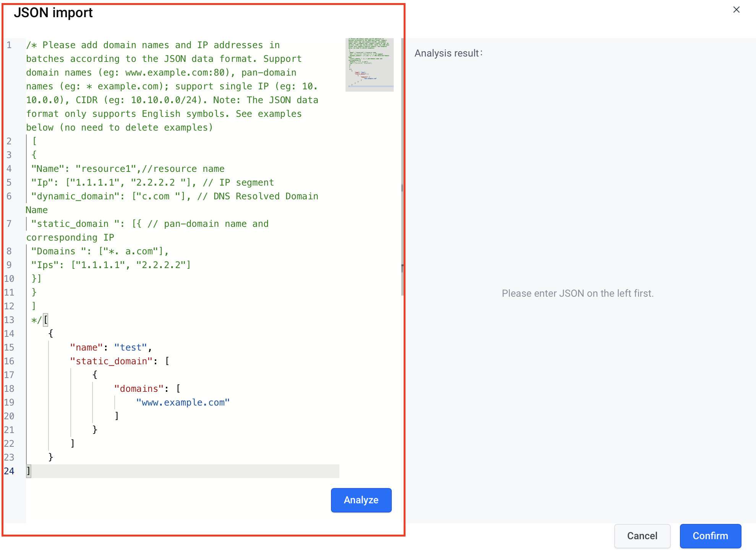Click the closing bracket on line 24

pos(28,471)
